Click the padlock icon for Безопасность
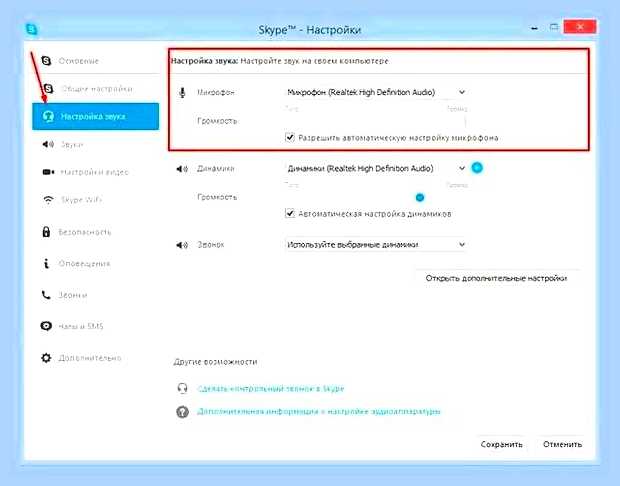620x486 pixels. coord(46,232)
